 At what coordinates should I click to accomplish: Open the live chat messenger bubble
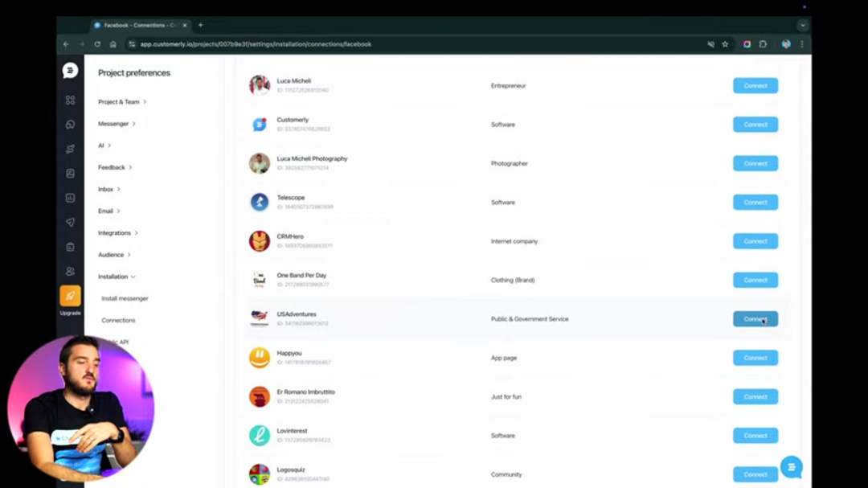791,467
